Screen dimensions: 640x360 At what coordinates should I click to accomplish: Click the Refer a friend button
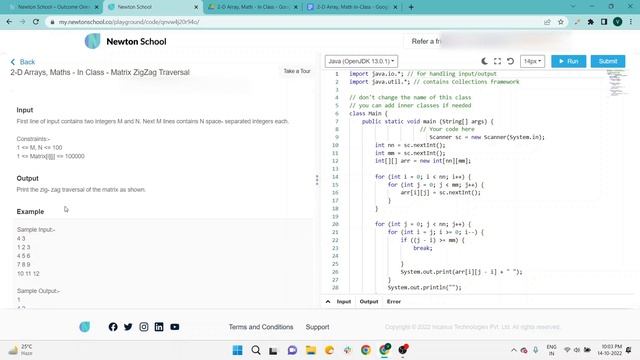(426, 41)
